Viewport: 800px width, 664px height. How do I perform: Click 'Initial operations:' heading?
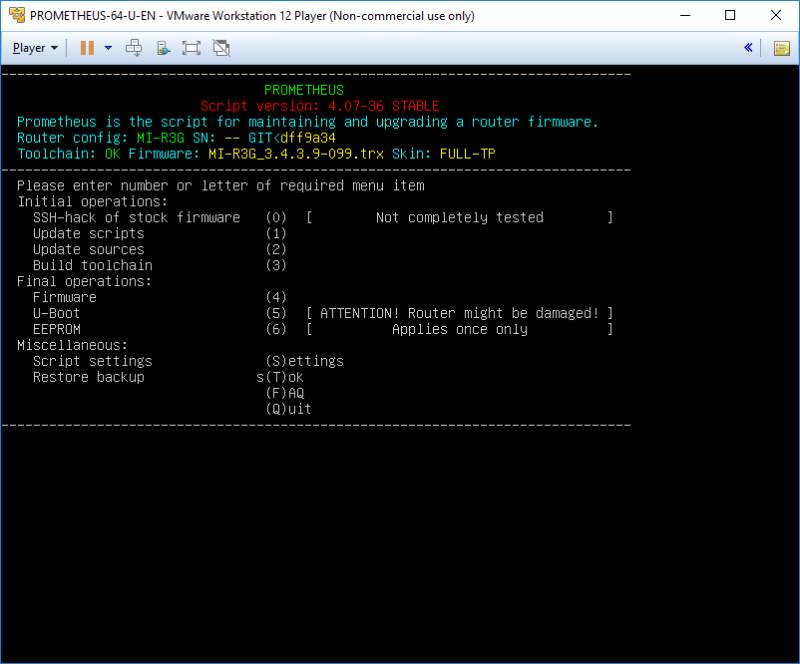[x=92, y=202]
